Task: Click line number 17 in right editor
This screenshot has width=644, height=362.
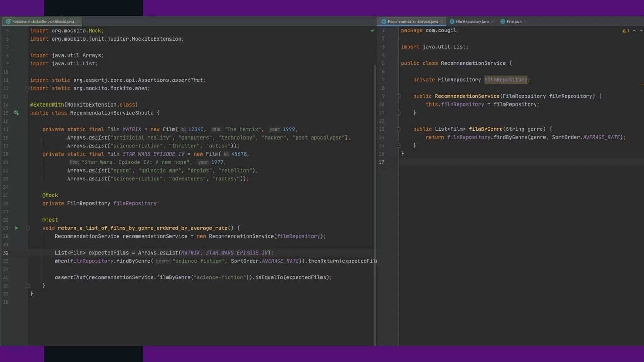Action: point(381,162)
